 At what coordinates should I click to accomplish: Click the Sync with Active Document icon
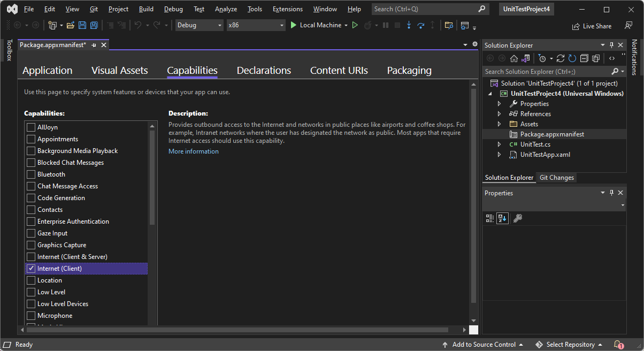561,58
